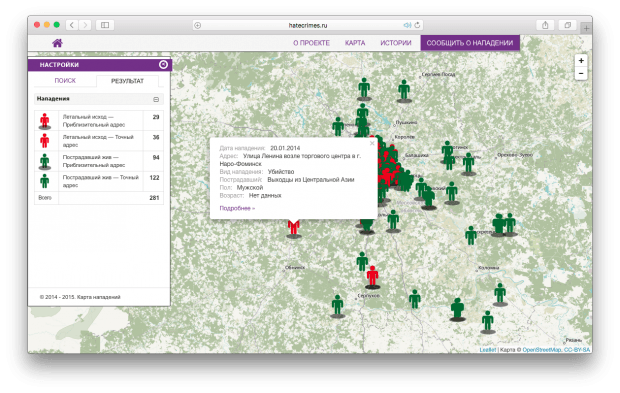
Task: Click the Safari share icon
Action: 545,25
